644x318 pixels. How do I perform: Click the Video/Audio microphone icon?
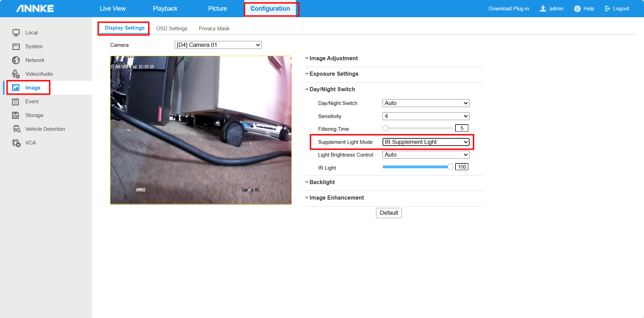16,74
